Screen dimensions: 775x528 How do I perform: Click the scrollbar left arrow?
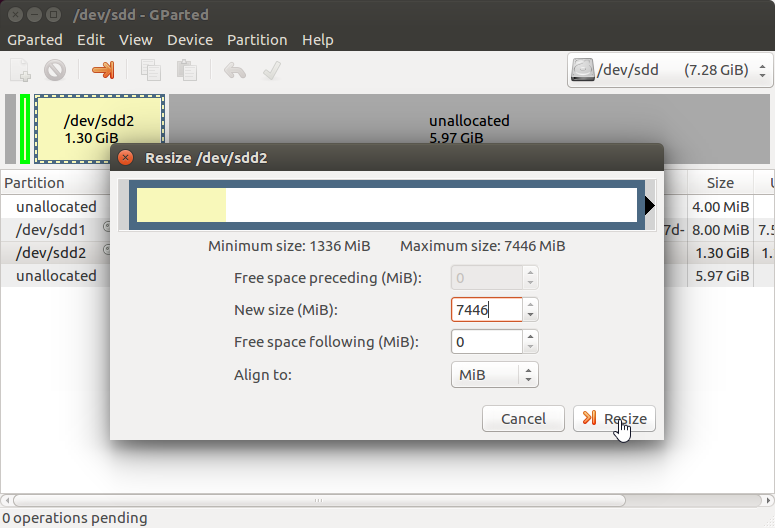(x=6, y=500)
